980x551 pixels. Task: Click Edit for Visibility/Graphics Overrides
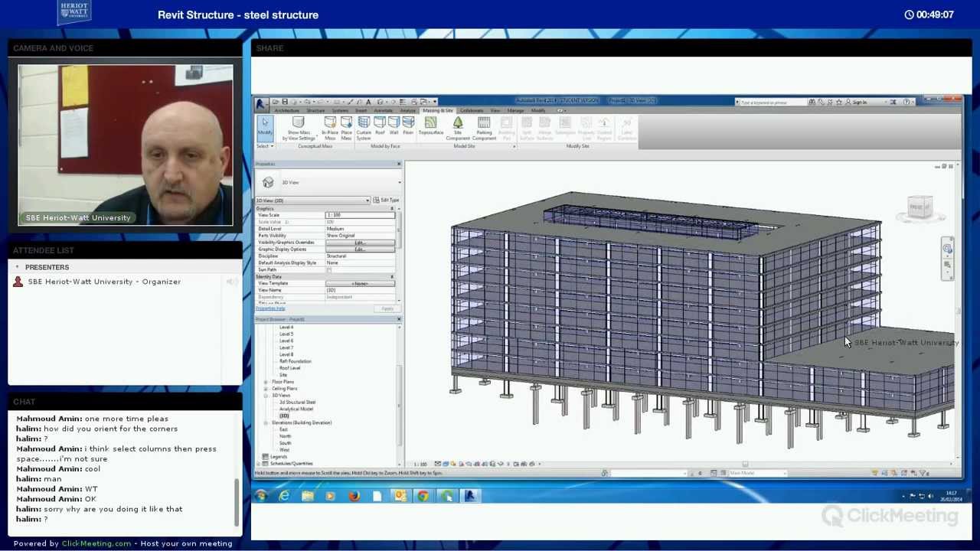[360, 243]
